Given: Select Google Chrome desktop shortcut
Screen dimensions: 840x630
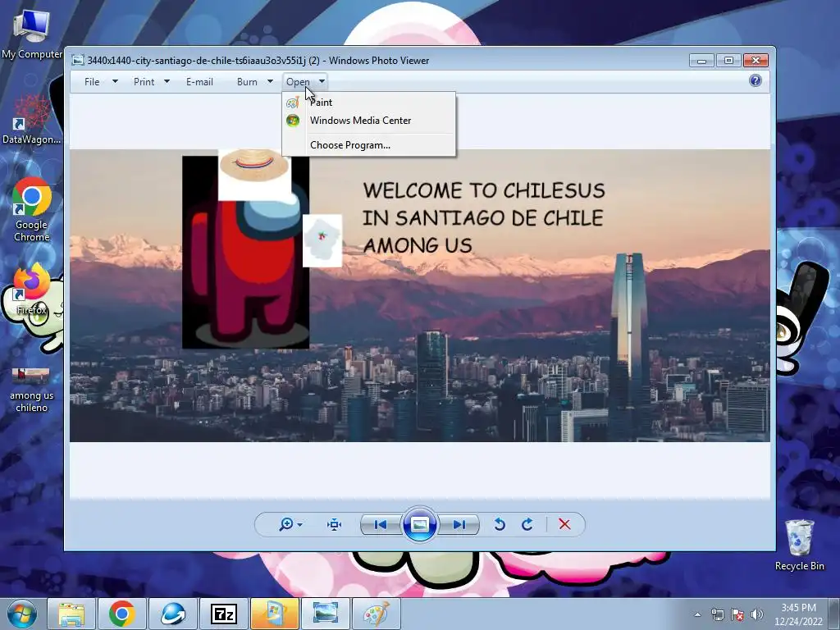Looking at the screenshot, I should tap(32, 209).
